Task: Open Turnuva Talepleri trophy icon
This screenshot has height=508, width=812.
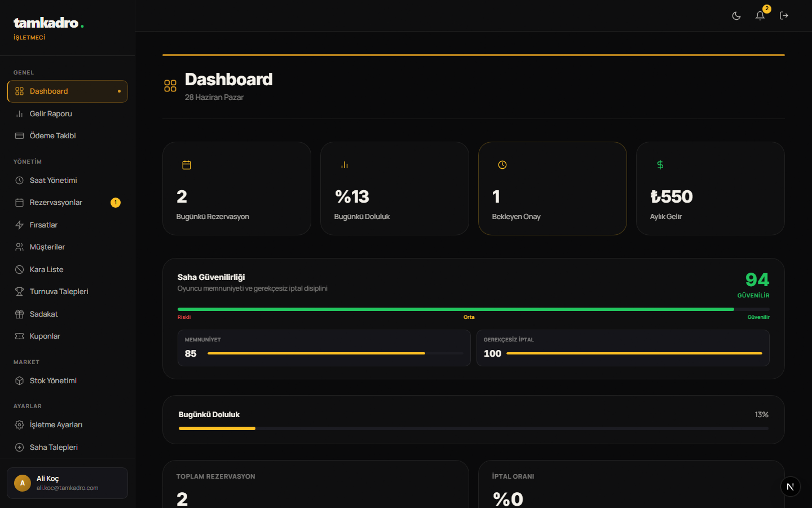Action: [19, 291]
